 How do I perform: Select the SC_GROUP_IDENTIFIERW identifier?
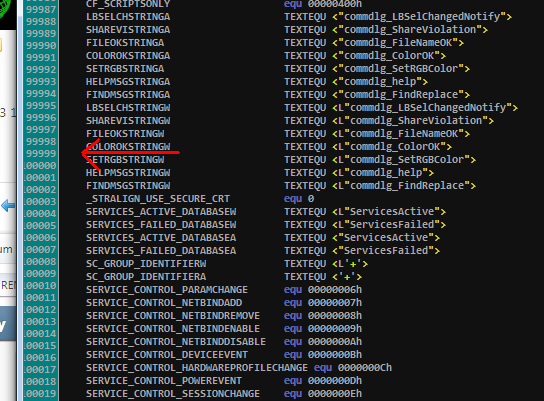146,264
